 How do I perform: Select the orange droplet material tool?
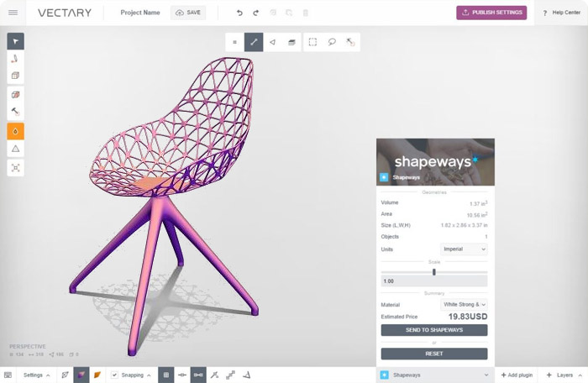pos(15,131)
